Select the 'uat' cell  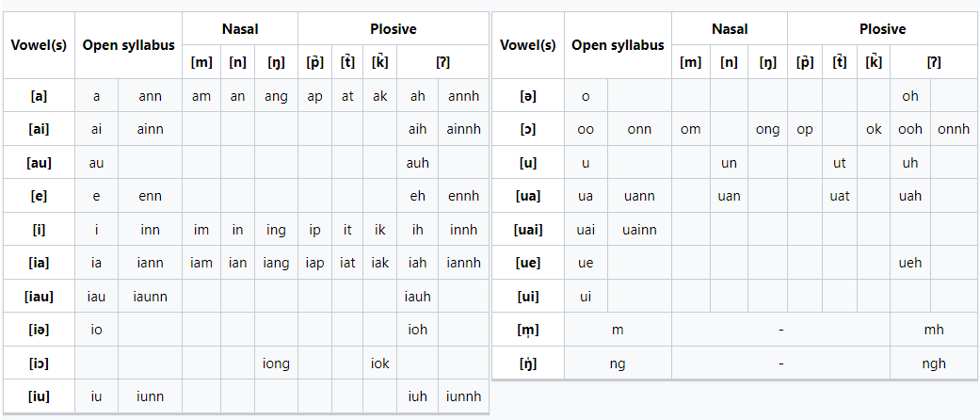tap(839, 196)
